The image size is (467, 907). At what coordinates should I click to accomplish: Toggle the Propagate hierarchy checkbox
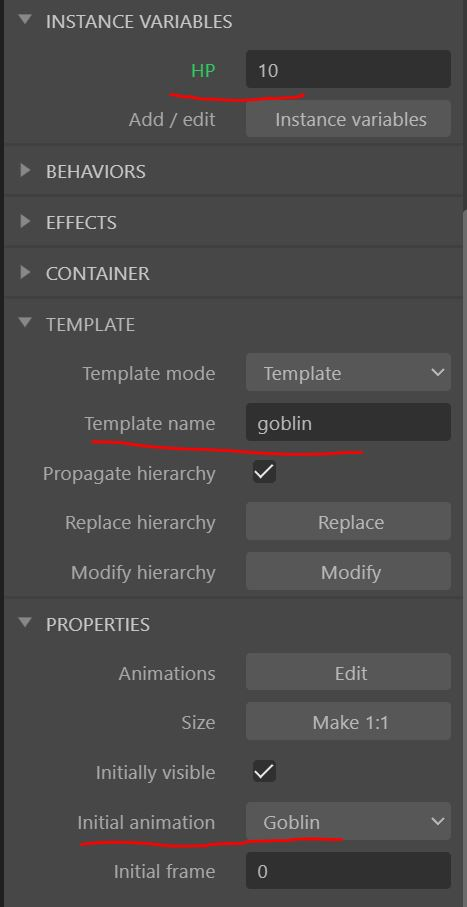click(x=264, y=472)
